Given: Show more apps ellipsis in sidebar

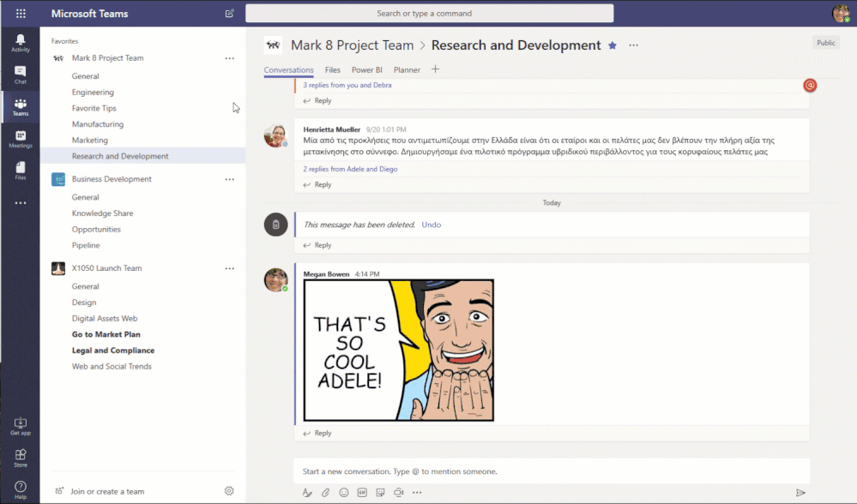Looking at the screenshot, I should [21, 203].
